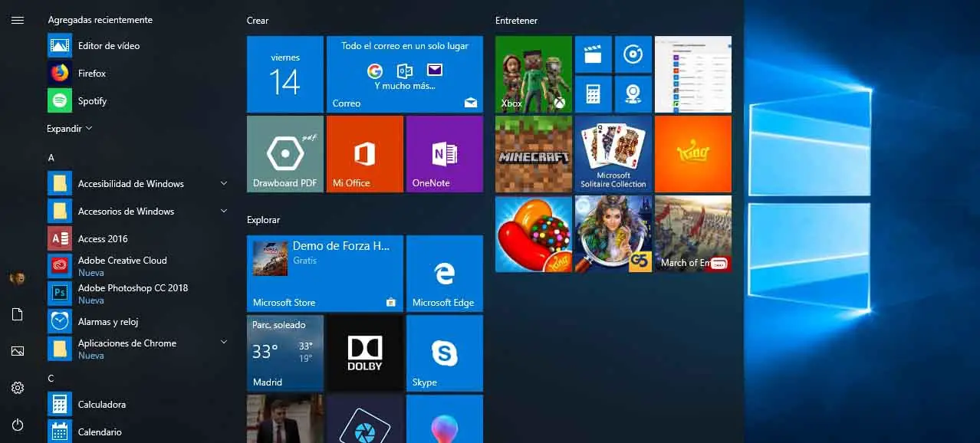Click the Agregadas recientemente heading
This screenshot has height=443, width=980.
[100, 20]
